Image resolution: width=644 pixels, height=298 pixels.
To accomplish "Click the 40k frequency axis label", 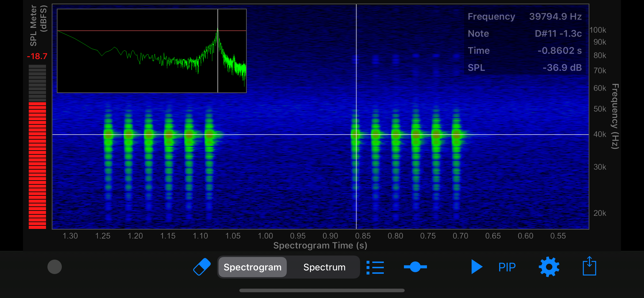I will (599, 134).
